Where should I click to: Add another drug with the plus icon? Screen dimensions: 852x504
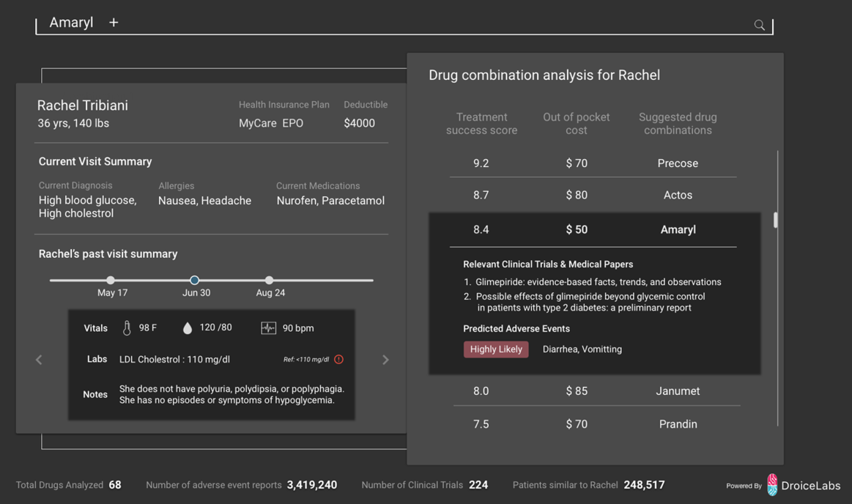pyautogui.click(x=114, y=22)
